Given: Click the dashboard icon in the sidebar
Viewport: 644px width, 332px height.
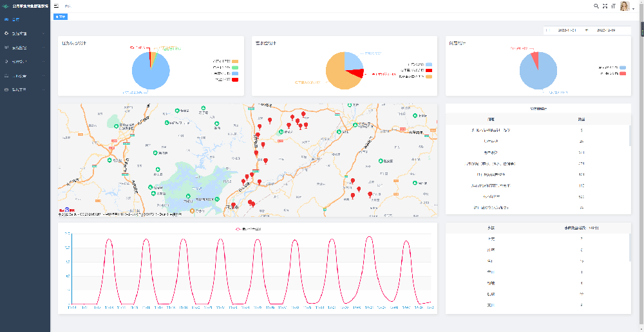Looking at the screenshot, I should [x=6, y=20].
